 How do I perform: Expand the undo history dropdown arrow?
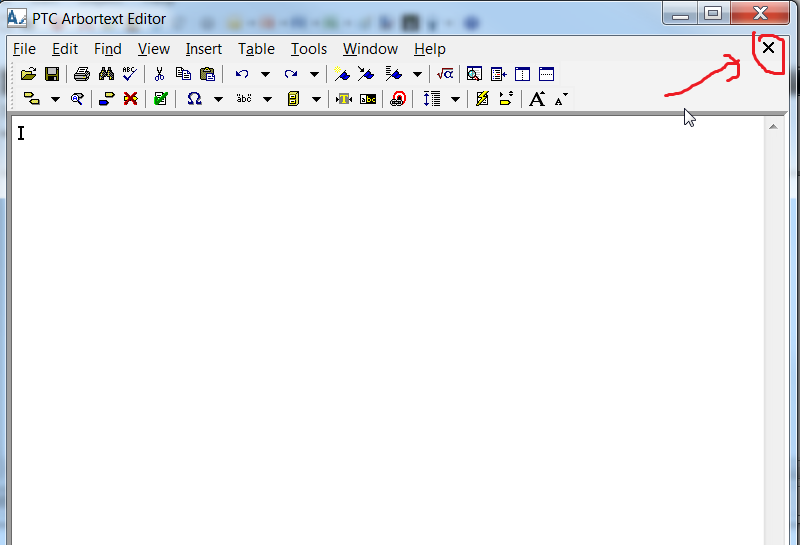click(x=265, y=75)
